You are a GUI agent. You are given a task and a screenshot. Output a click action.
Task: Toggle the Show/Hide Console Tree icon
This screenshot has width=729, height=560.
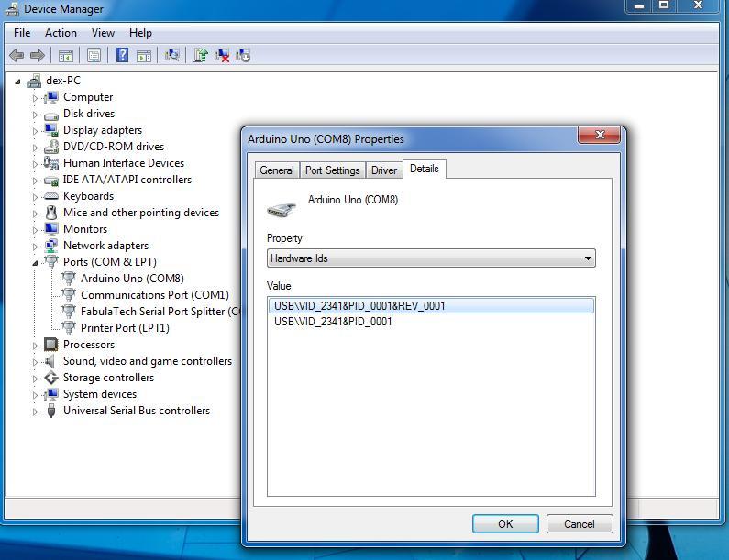(65, 56)
